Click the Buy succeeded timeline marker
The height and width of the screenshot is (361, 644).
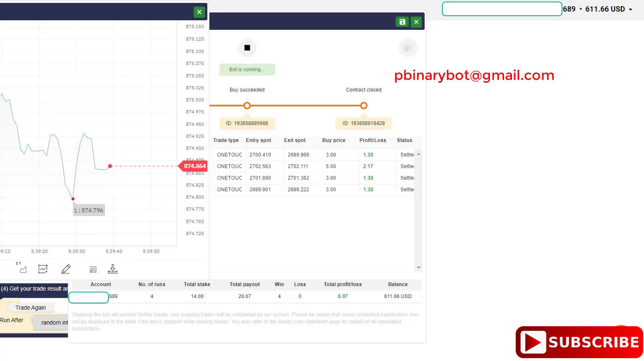click(x=247, y=106)
